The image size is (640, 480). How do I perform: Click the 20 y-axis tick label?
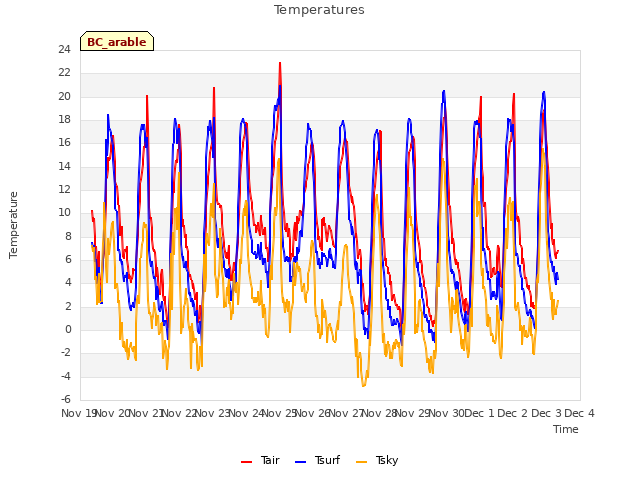[64, 96]
